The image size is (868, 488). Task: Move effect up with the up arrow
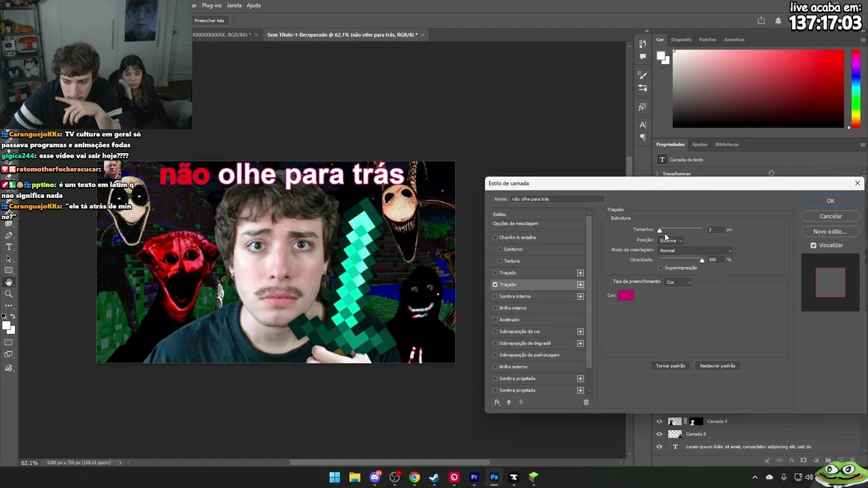click(509, 402)
